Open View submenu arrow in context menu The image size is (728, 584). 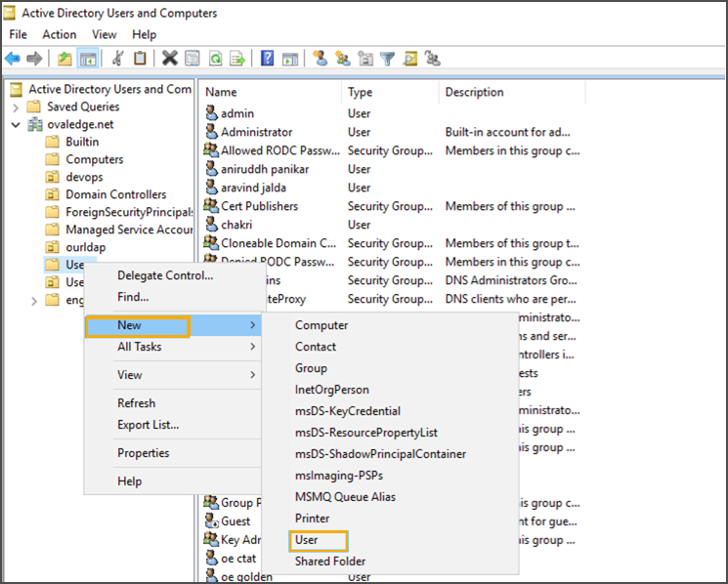[x=252, y=374]
